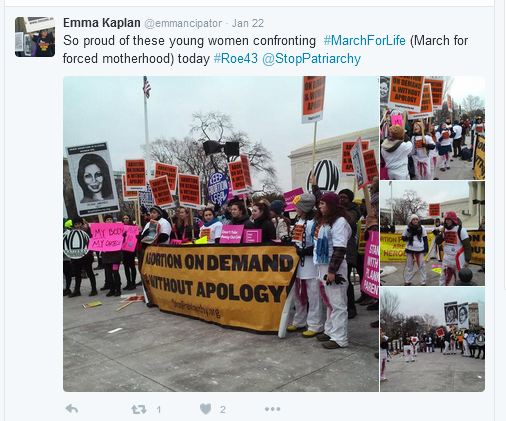Click the woman portrait sign in main photo
The image size is (506, 421).
click(93, 180)
